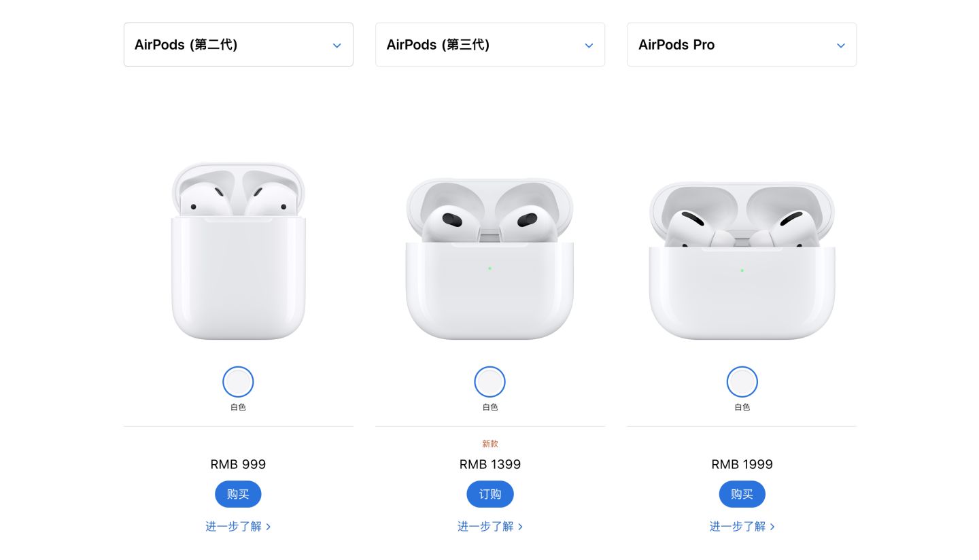Click the arrow next to AirPods Pro 进一步了解
This screenshot has height=560, width=979.
pos(772,527)
